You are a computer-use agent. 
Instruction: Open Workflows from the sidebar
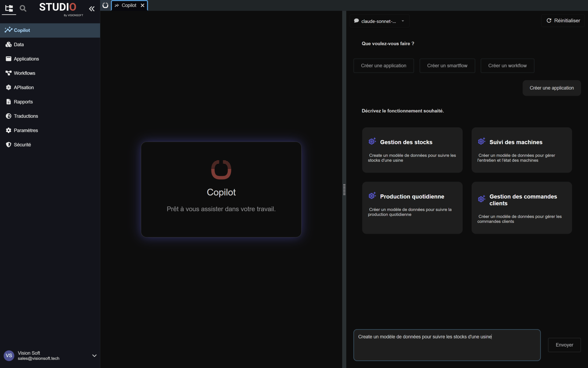(24, 73)
